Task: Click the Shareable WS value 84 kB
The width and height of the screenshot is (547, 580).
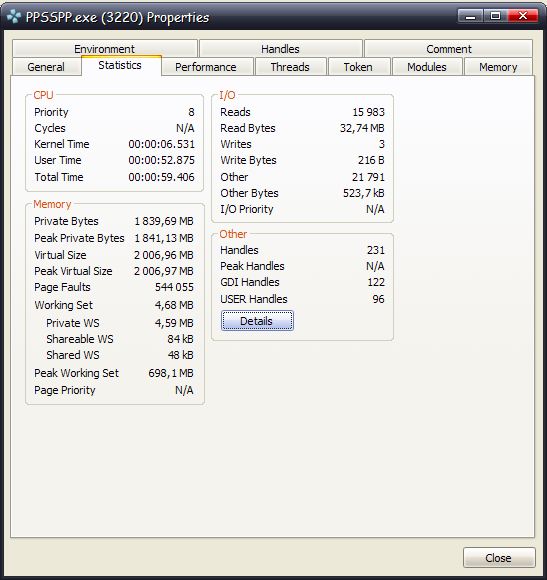Action: [x=180, y=339]
